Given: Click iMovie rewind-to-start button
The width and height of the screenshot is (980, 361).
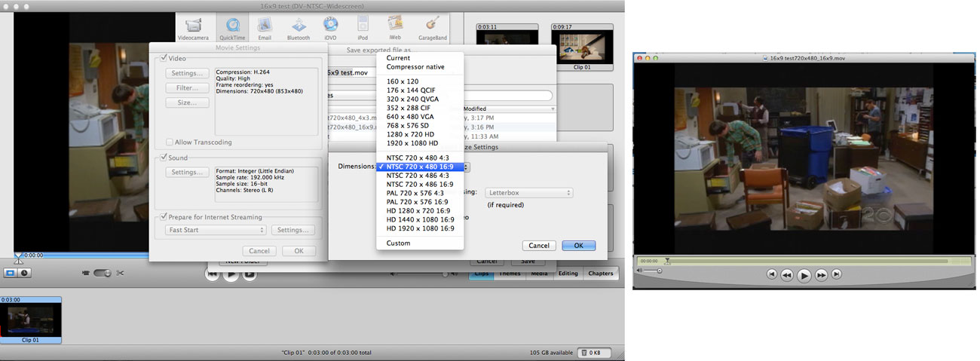Looking at the screenshot, I should (213, 274).
